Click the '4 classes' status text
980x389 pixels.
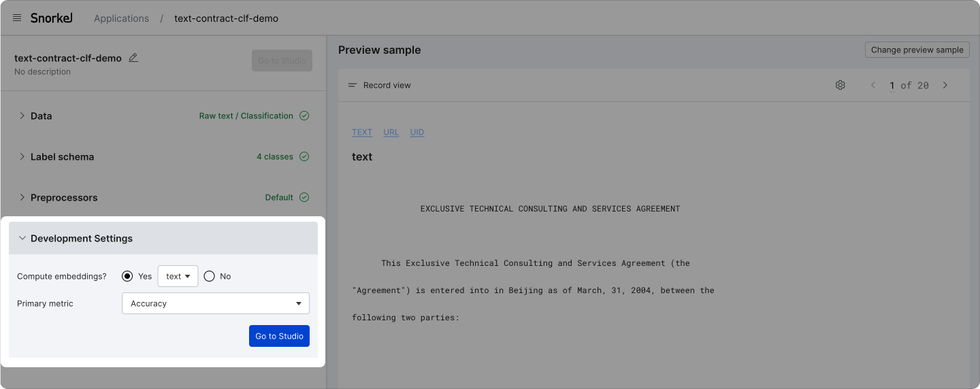pos(275,156)
